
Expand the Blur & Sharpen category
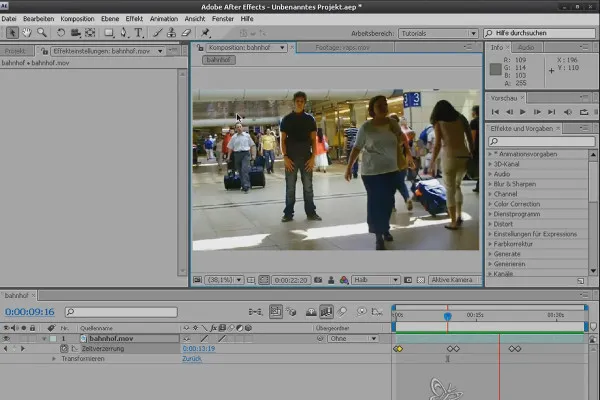click(x=490, y=184)
